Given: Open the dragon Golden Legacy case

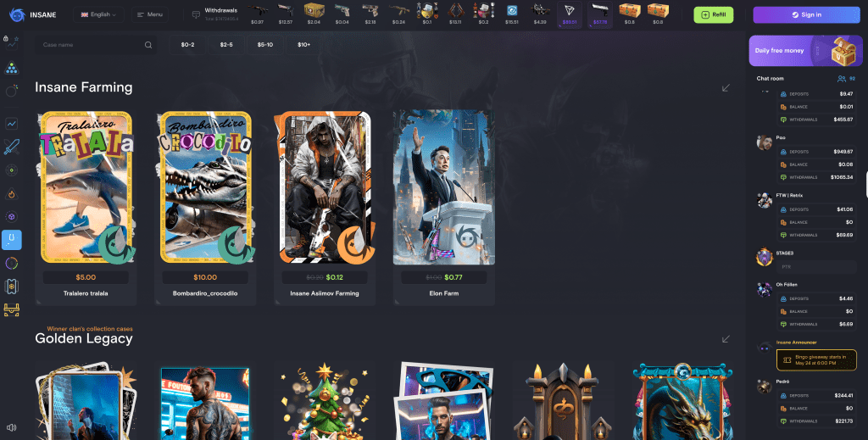Looking at the screenshot, I should click(682, 401).
